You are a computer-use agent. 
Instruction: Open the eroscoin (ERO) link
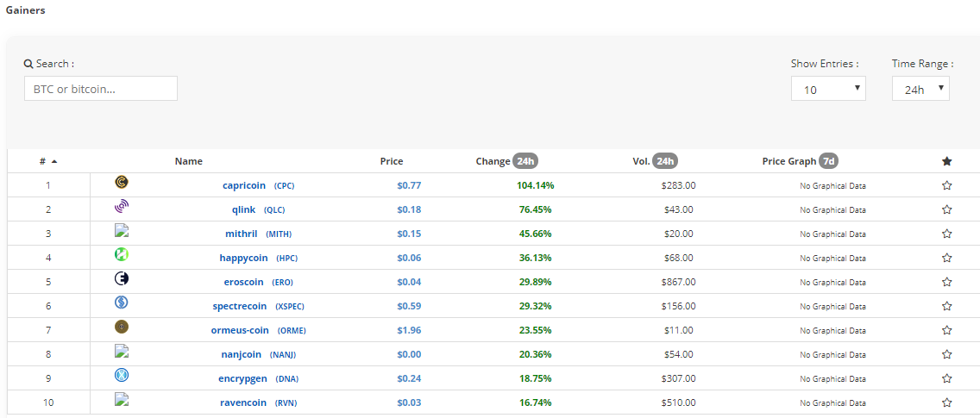click(258, 283)
